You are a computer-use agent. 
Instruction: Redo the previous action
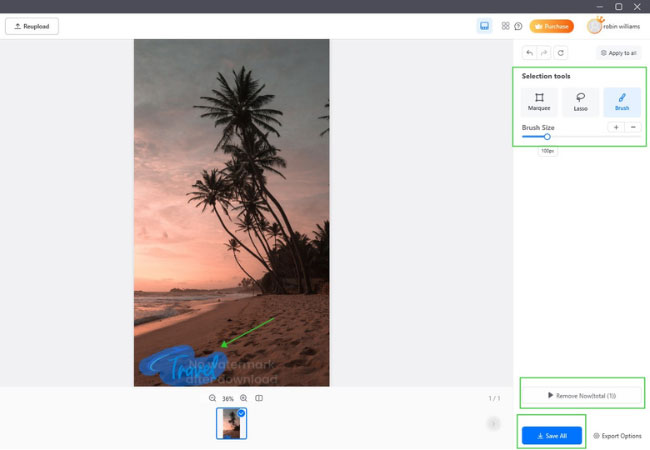coord(544,52)
